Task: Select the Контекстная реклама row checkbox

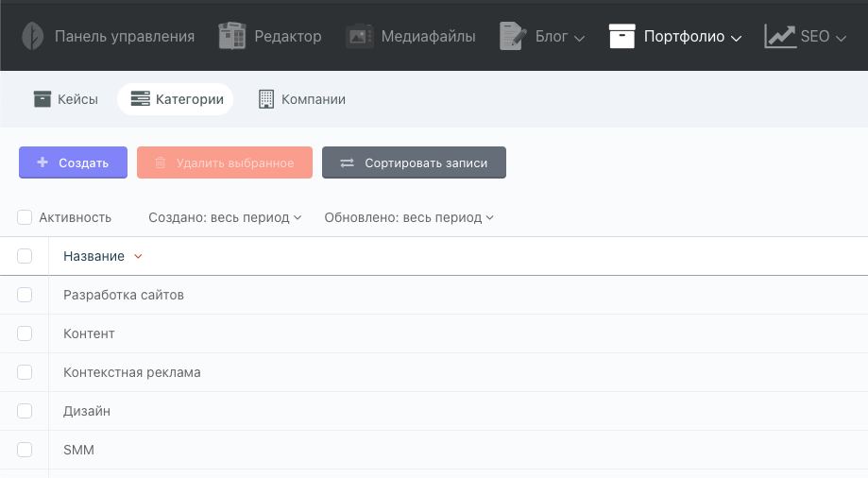Action: tap(25, 372)
